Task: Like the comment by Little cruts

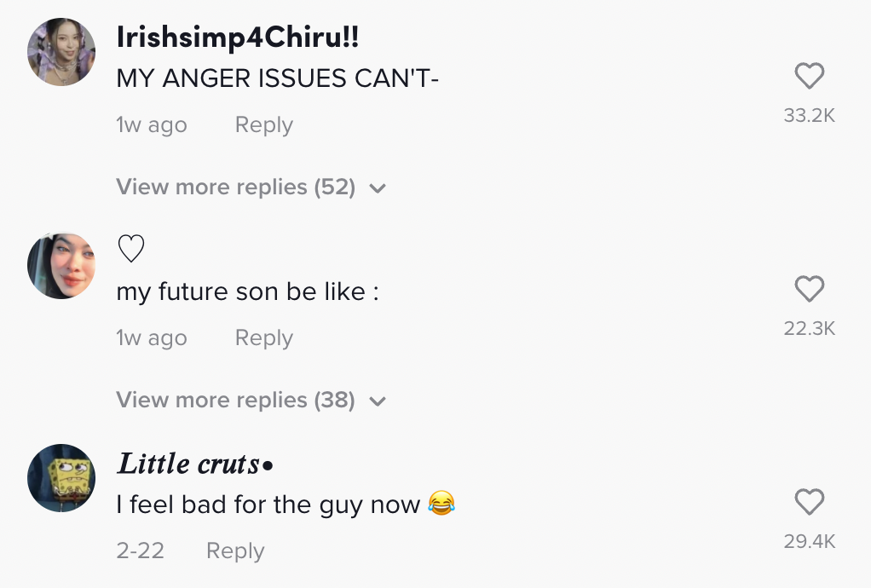Action: tap(809, 503)
